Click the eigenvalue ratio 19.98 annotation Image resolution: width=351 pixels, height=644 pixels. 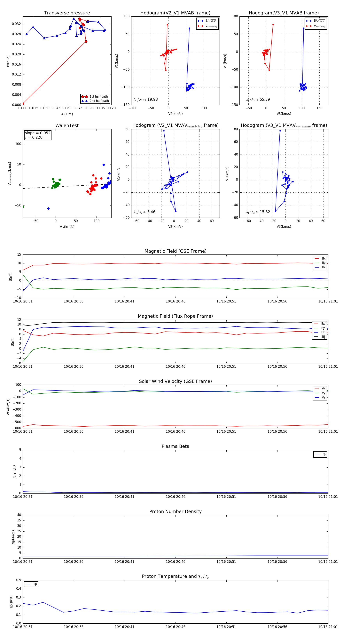pos(146,100)
